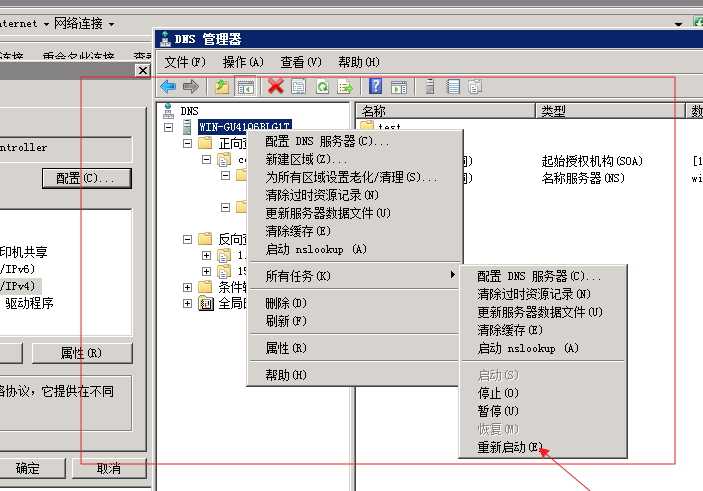Expand the 全局 logs node
This screenshot has width=703, height=491.
click(187, 304)
